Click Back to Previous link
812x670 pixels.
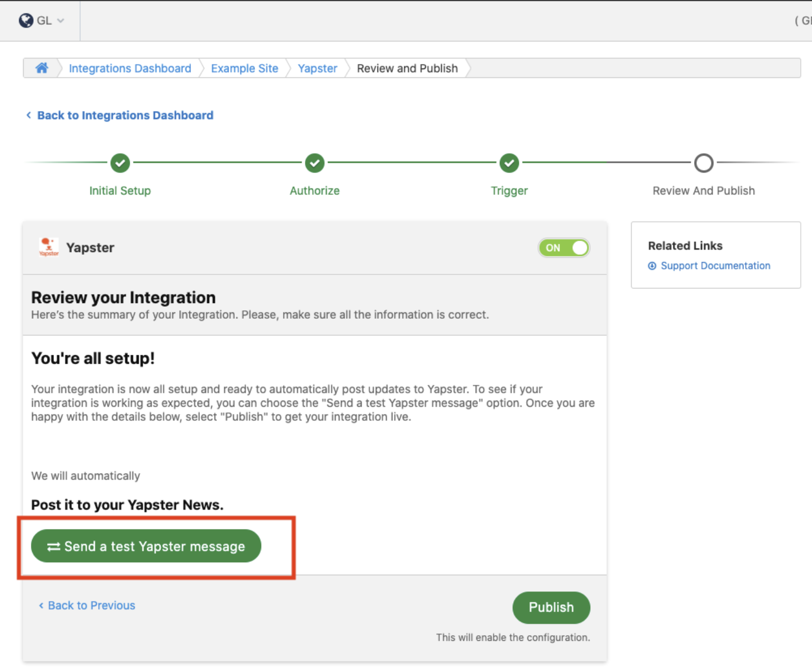(x=91, y=605)
